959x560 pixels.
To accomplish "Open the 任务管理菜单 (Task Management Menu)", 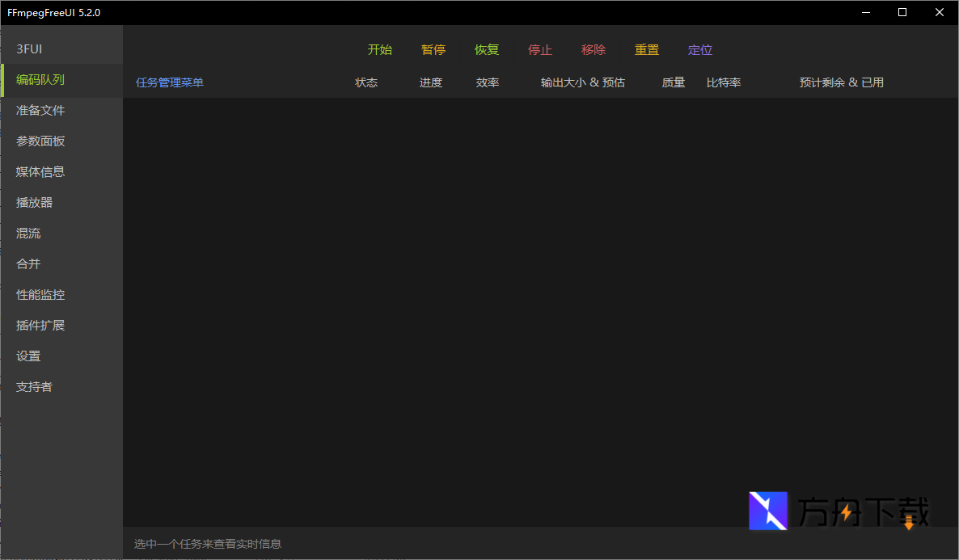I will click(x=169, y=82).
